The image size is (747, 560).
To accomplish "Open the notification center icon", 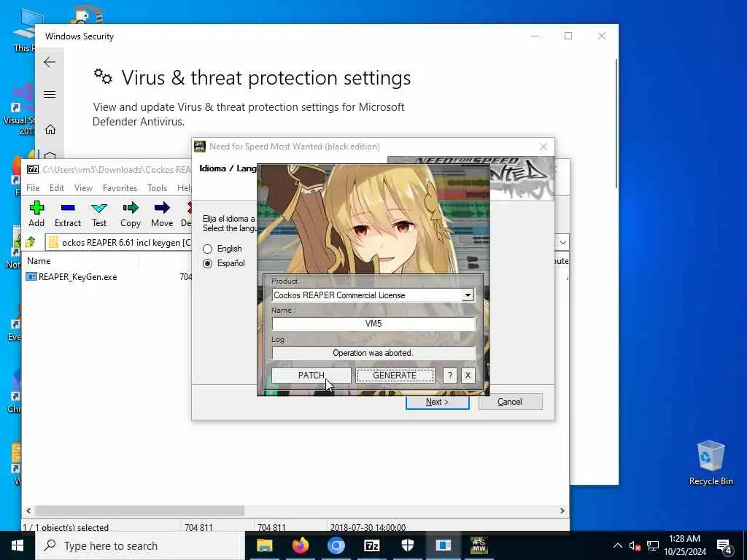I will point(724,546).
